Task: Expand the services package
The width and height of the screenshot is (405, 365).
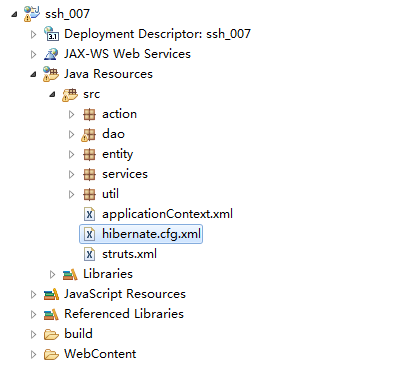Action: click(x=71, y=174)
